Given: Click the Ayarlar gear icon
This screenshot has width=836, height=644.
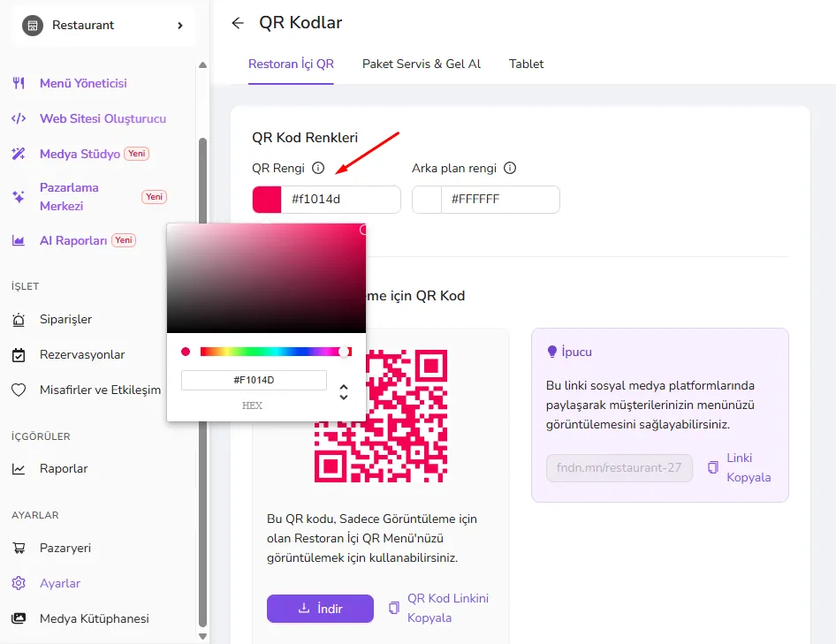Looking at the screenshot, I should [19, 583].
